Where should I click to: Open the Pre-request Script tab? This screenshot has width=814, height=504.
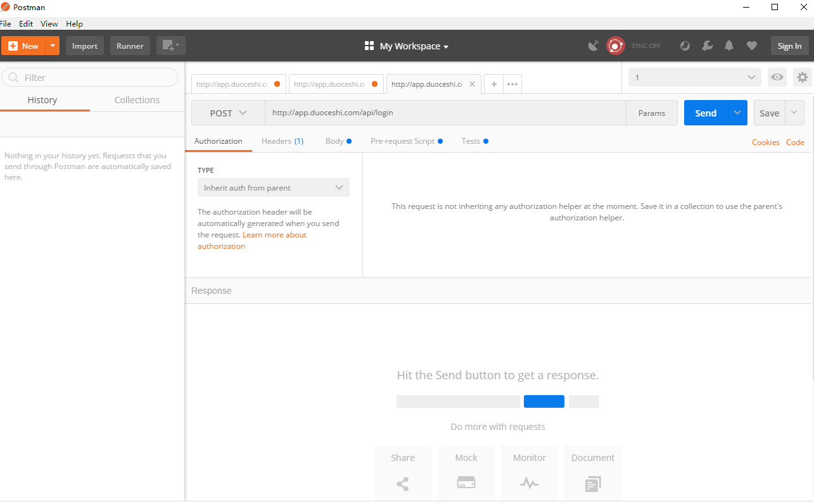(407, 141)
